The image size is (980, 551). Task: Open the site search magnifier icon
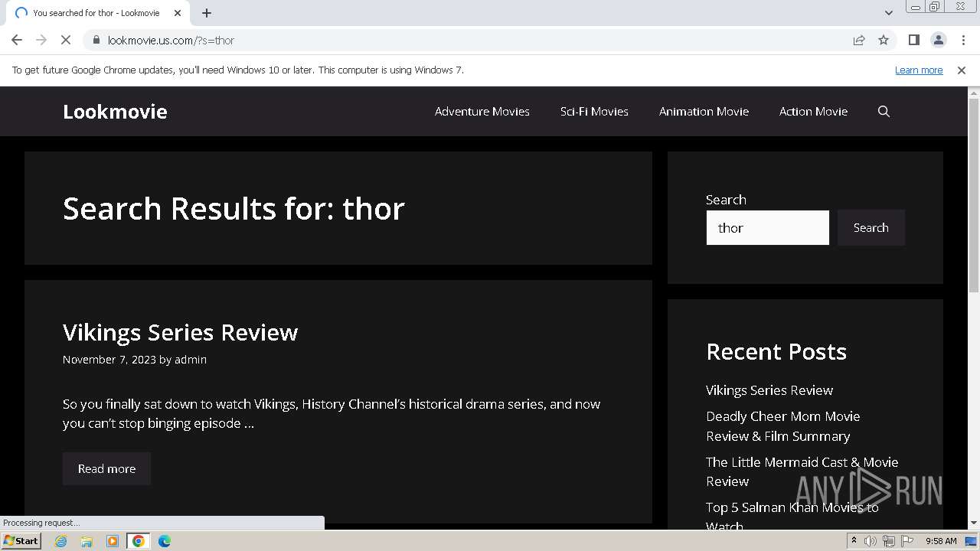[884, 112]
